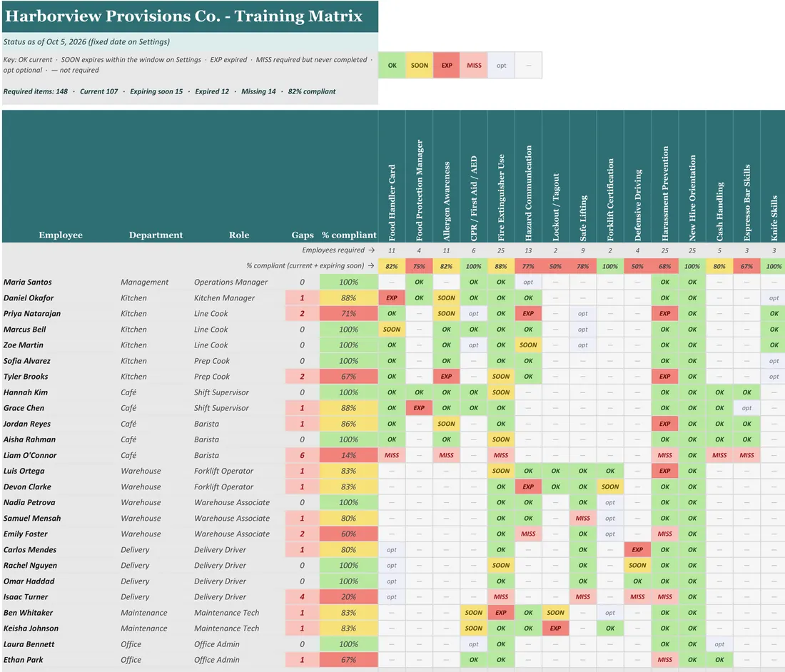Click Samuel Mensah's MISS Safe Lifting cell
The height and width of the screenshot is (672, 785).
pos(583,519)
